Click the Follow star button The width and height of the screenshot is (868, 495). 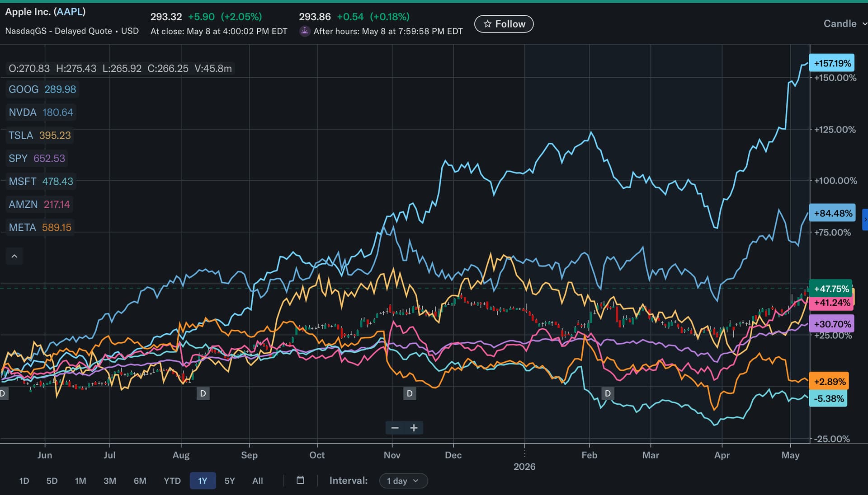pyautogui.click(x=504, y=24)
